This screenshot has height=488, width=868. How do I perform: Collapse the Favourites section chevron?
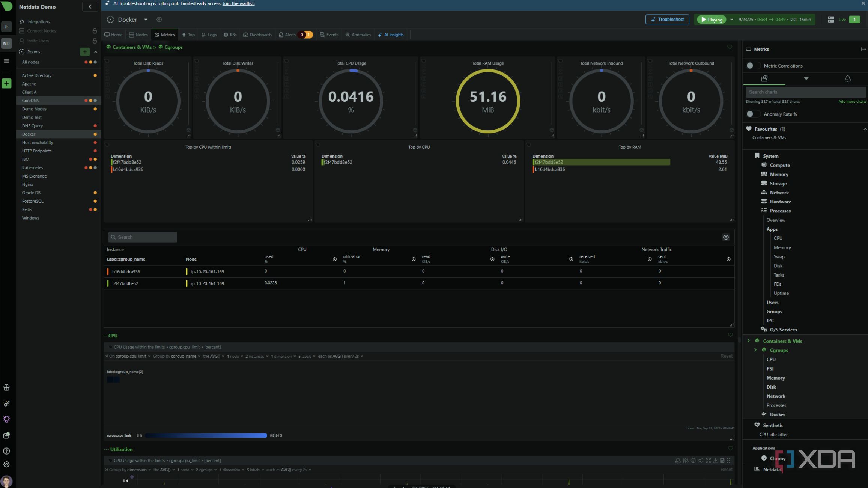865,129
